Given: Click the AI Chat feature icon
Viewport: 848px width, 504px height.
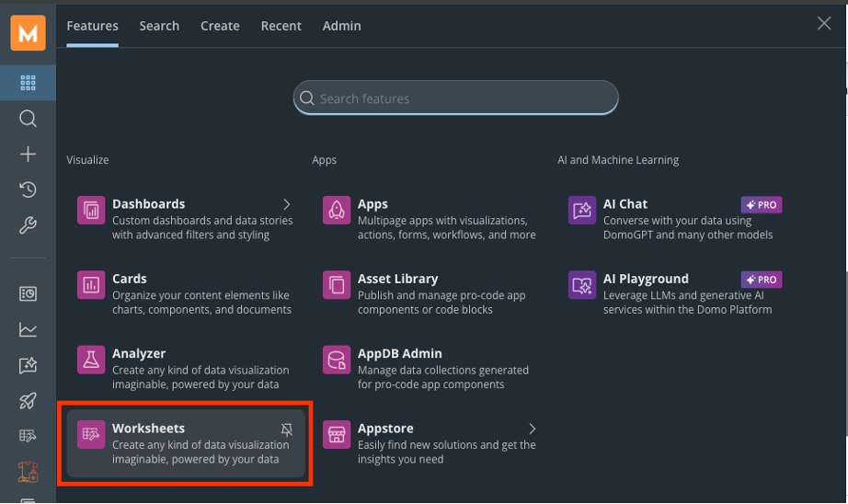Looking at the screenshot, I should point(582,210).
